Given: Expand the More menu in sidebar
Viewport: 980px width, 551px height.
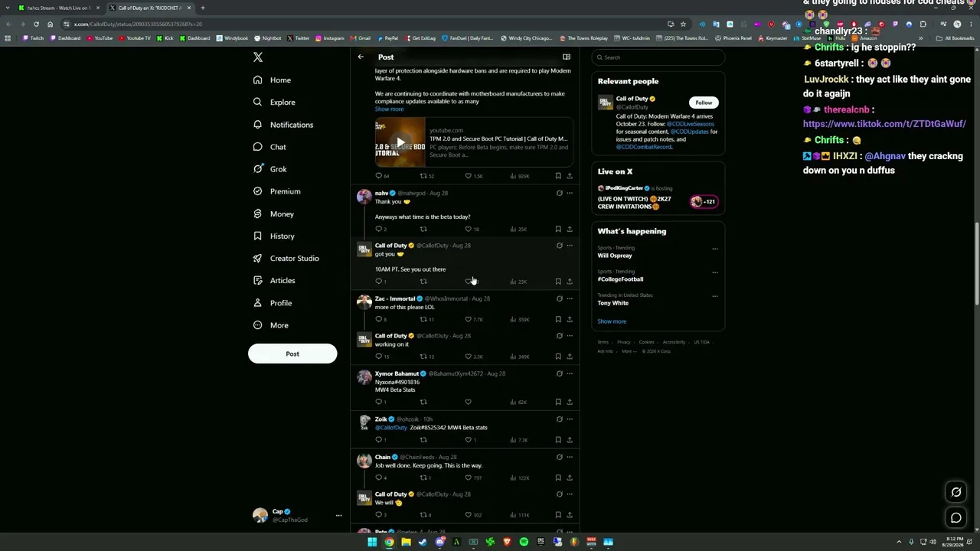Looking at the screenshot, I should coord(270,325).
